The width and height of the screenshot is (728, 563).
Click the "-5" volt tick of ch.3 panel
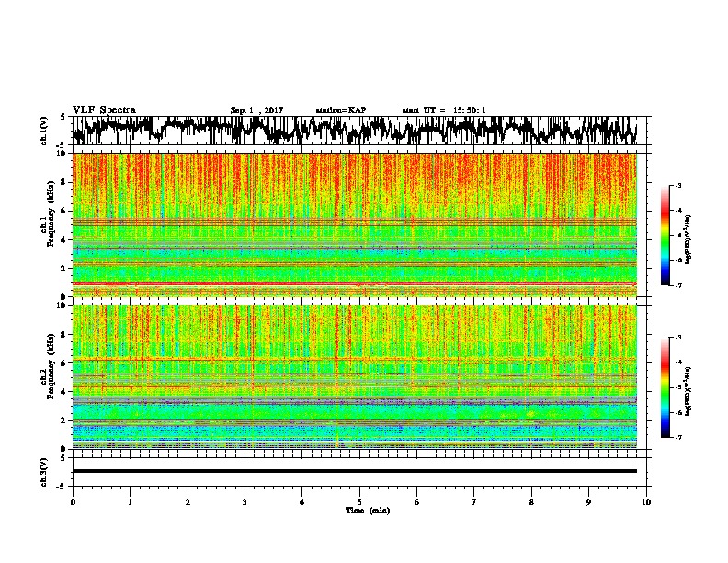pos(62,487)
